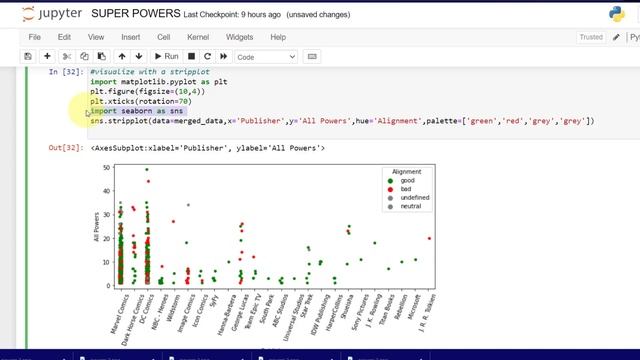Click the AxesSubplot output text
Screen dimensions: 640x360
point(208,148)
